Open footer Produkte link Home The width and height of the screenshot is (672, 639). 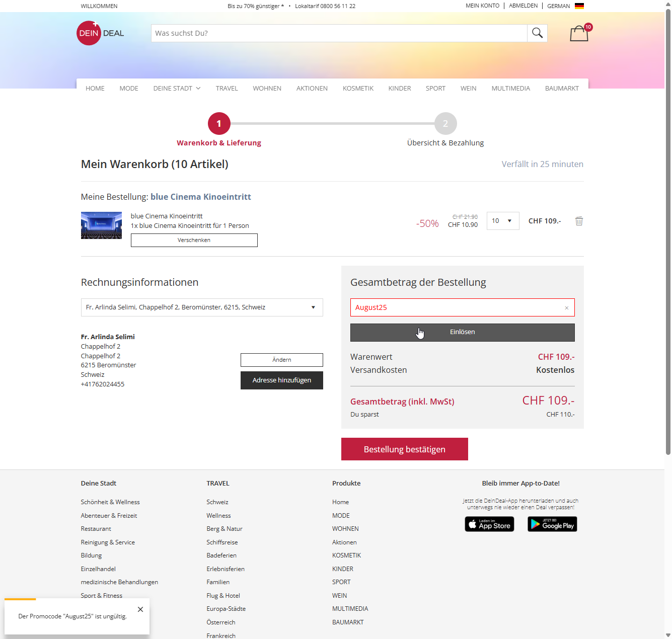click(x=340, y=502)
